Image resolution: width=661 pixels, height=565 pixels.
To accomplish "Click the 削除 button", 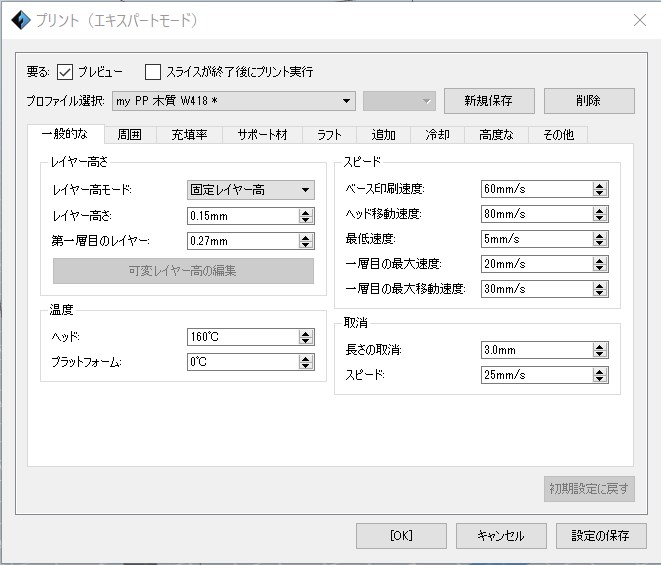I will [589, 101].
